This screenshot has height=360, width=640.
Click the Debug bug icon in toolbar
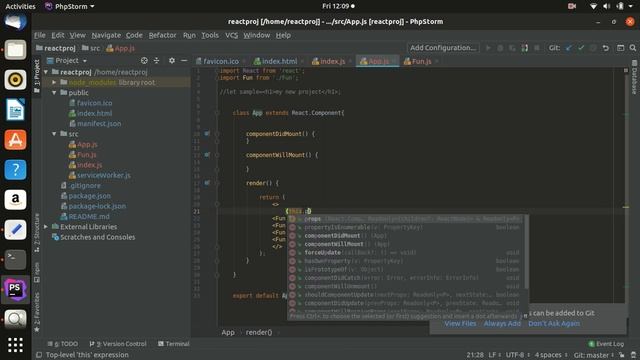coord(500,48)
